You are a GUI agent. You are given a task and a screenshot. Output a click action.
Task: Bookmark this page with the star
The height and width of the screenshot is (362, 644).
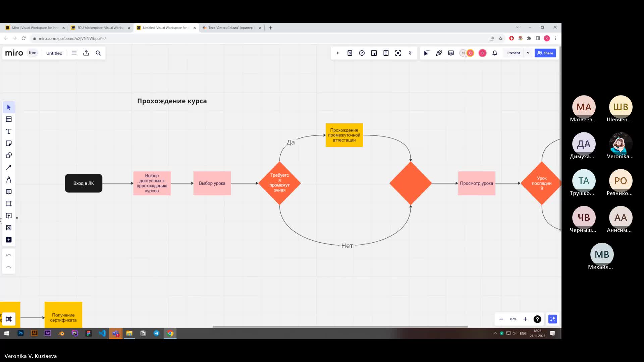(x=501, y=38)
